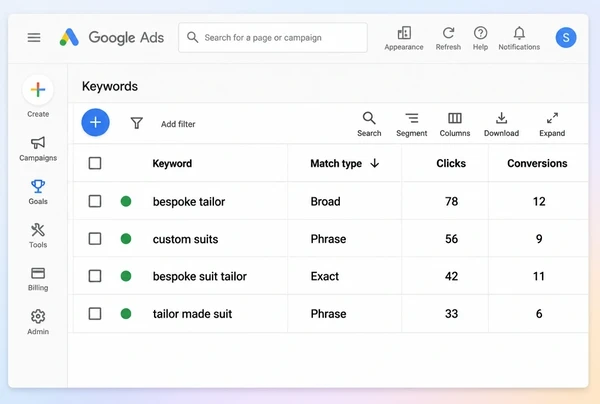The image size is (600, 404).
Task: Open the hamburger main menu
Action: 34,37
